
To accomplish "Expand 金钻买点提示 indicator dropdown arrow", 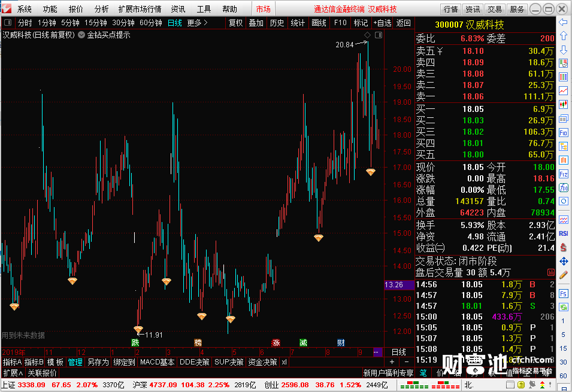I will tap(81, 35).
